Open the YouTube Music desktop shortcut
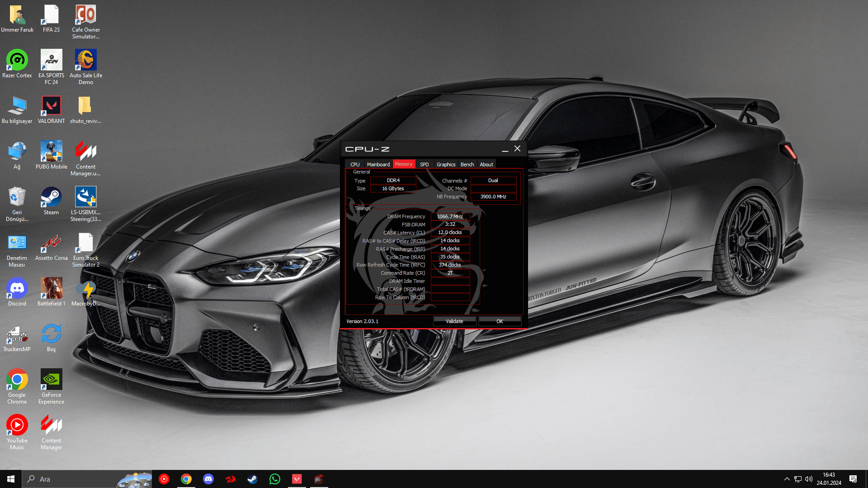The height and width of the screenshot is (488, 868). click(x=17, y=426)
